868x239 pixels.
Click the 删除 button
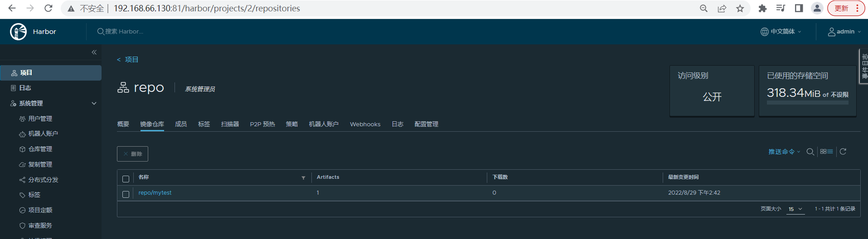[132, 154]
